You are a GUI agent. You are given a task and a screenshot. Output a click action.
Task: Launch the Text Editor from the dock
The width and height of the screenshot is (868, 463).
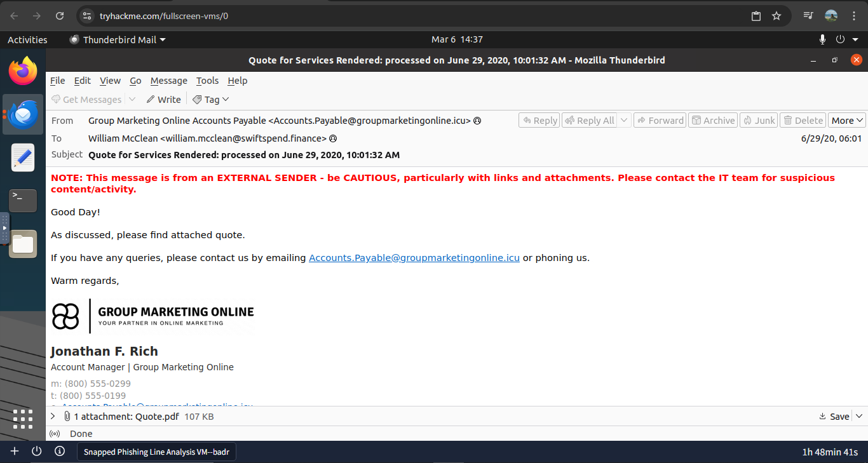coord(23,158)
